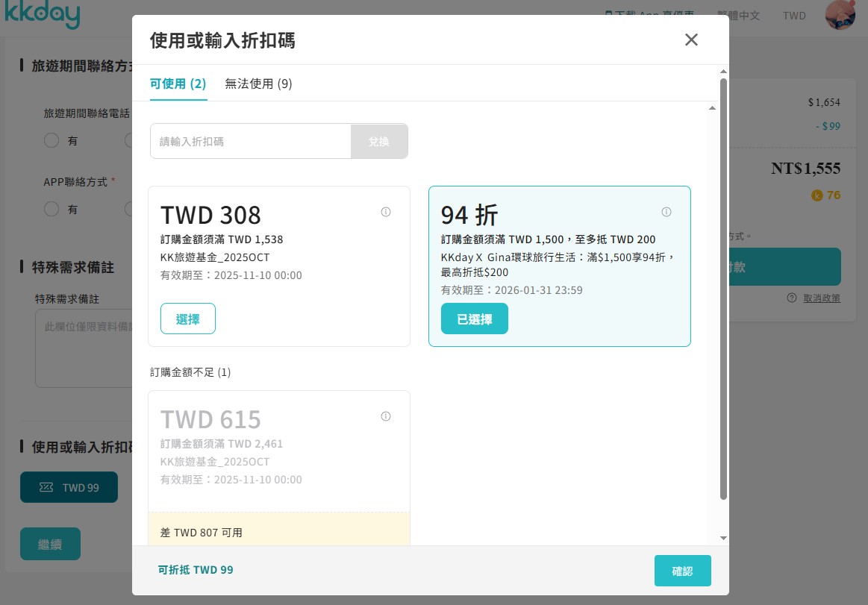
Task: Click the 請輸入折扣碼 input field
Action: click(x=250, y=141)
